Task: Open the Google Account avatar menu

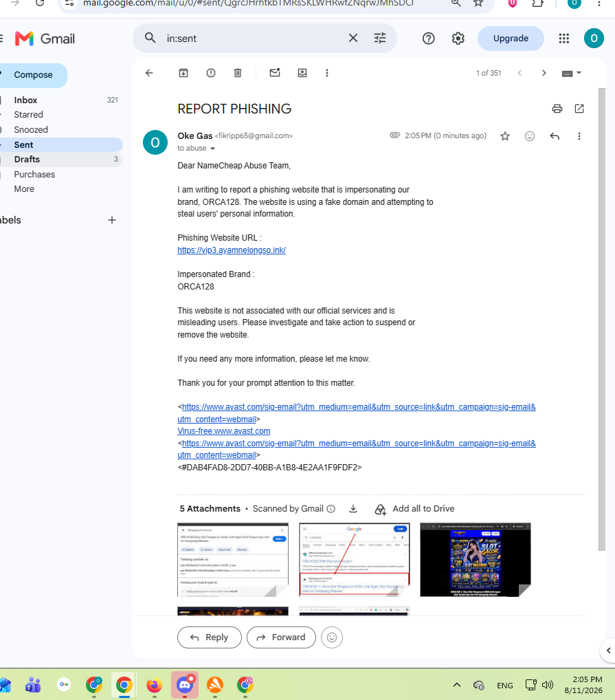Action: (x=594, y=39)
